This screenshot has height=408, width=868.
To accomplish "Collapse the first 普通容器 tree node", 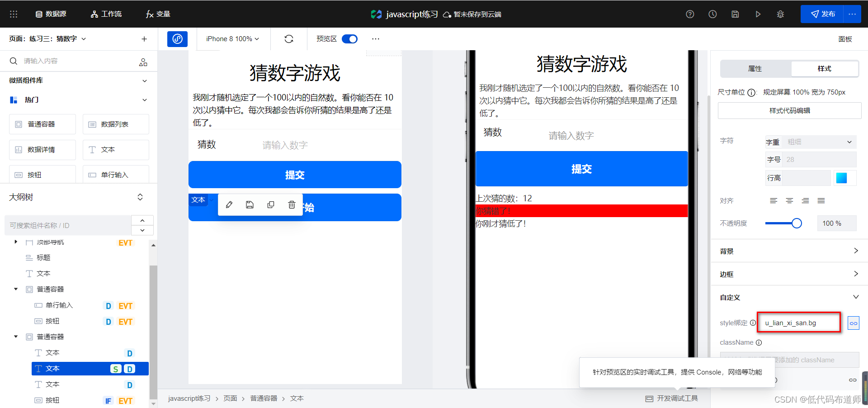I will [x=16, y=289].
